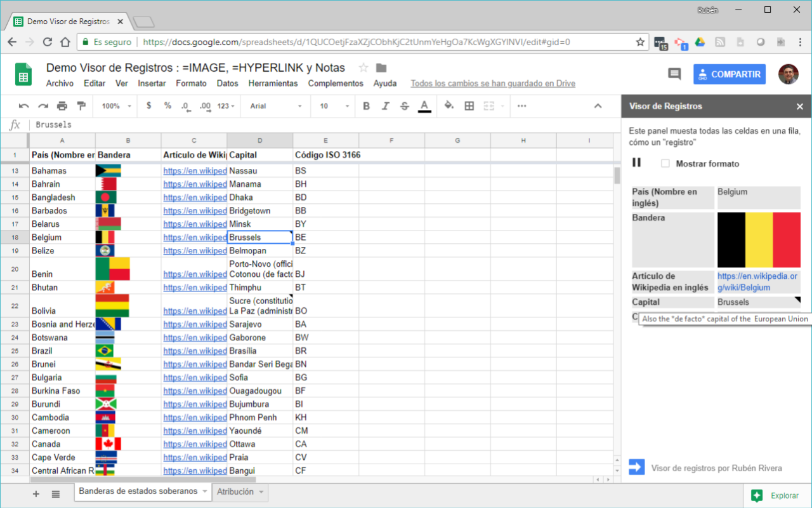Open the Belgium Wikipedia link in sidebar
Viewport: 812px width, 508px height.
point(758,282)
